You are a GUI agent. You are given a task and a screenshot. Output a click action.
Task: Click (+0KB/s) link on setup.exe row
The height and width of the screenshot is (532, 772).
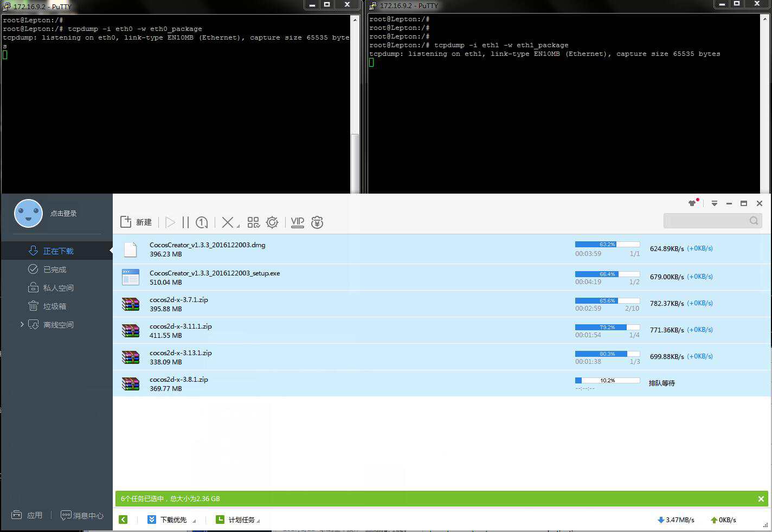click(700, 277)
